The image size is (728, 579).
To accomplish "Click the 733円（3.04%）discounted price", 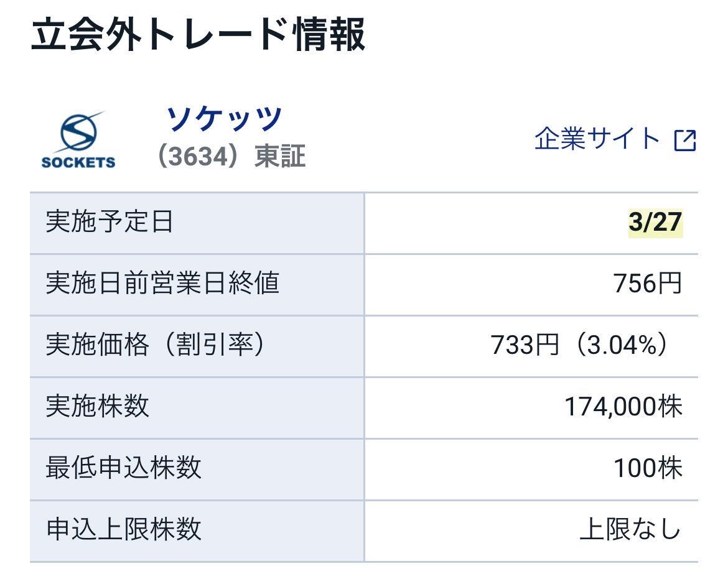I will click(579, 346).
